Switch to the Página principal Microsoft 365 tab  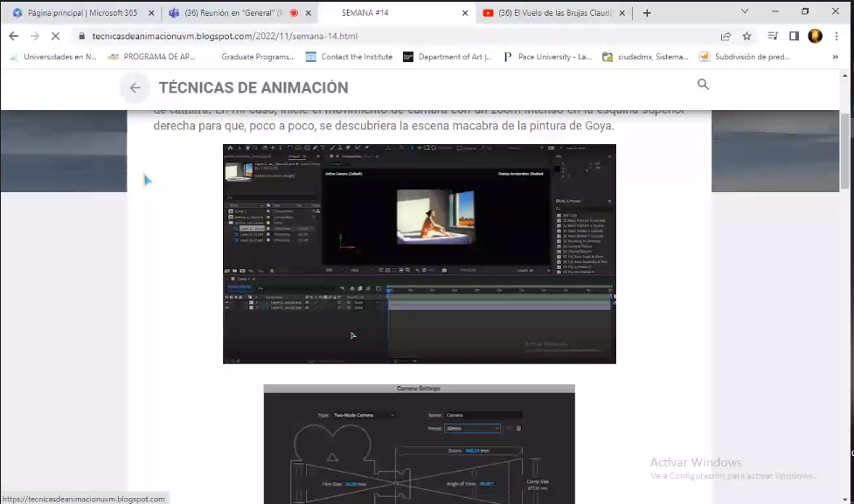click(81, 12)
